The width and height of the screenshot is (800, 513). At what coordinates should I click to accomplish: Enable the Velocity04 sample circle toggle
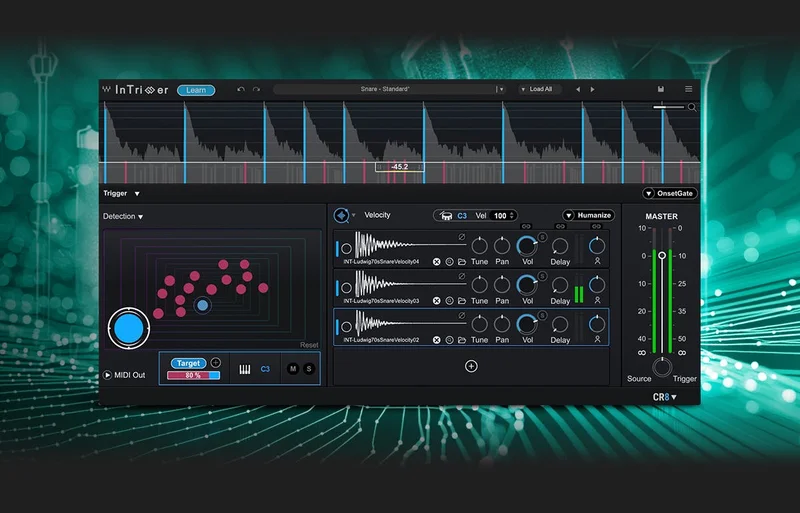(x=346, y=249)
